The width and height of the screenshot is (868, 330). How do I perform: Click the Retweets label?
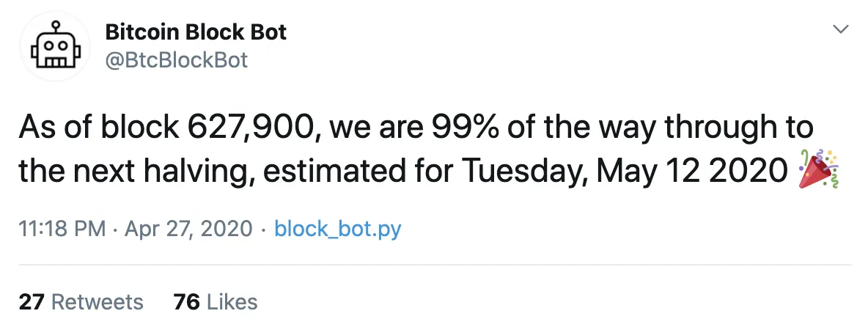tap(97, 301)
